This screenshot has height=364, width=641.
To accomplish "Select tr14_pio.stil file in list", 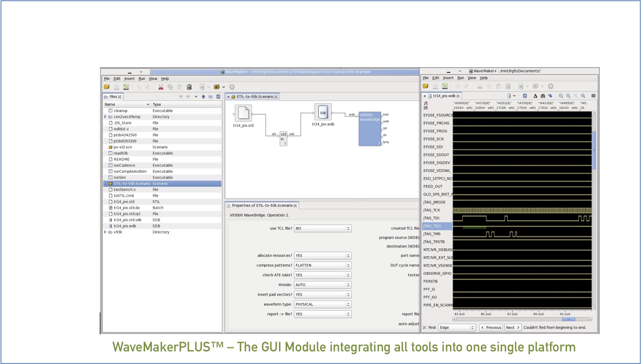I will (124, 202).
